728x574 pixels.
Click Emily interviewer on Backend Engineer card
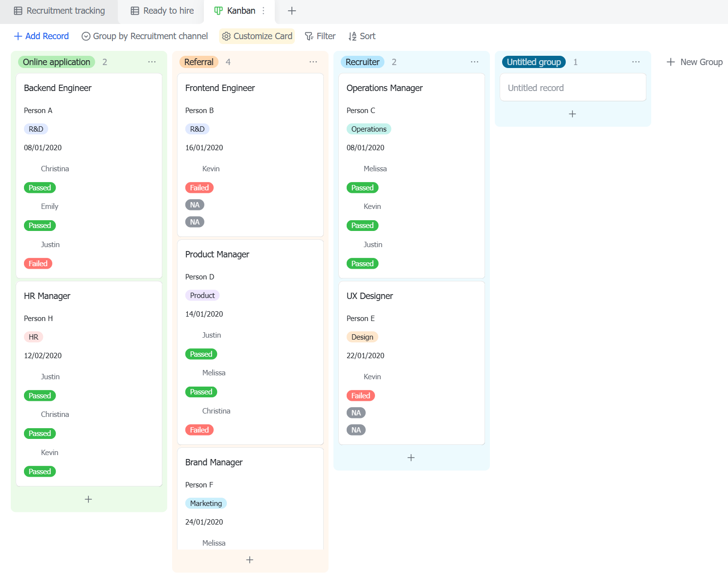[x=49, y=207]
